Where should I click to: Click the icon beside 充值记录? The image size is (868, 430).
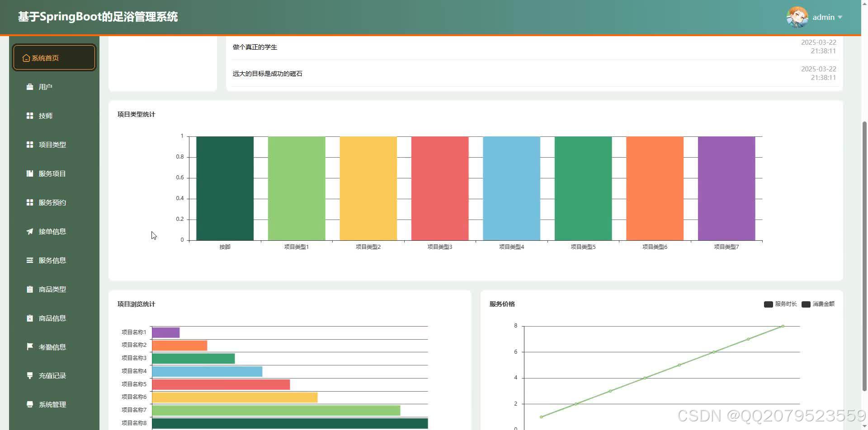pos(30,375)
